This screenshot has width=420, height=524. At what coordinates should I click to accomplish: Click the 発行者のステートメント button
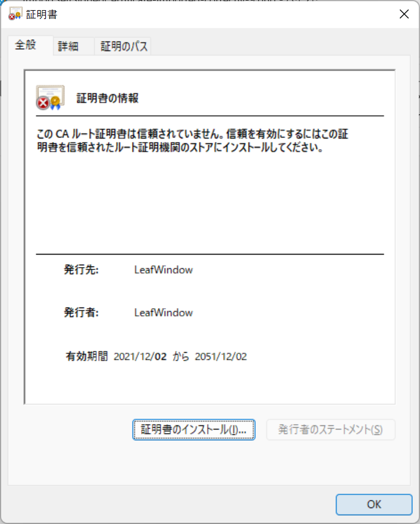pos(330,430)
